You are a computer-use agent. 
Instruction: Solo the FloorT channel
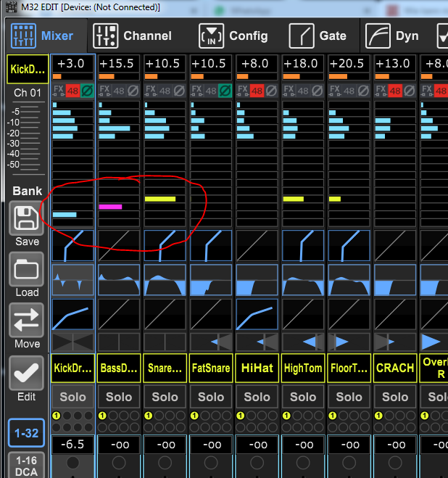pyautogui.click(x=349, y=397)
